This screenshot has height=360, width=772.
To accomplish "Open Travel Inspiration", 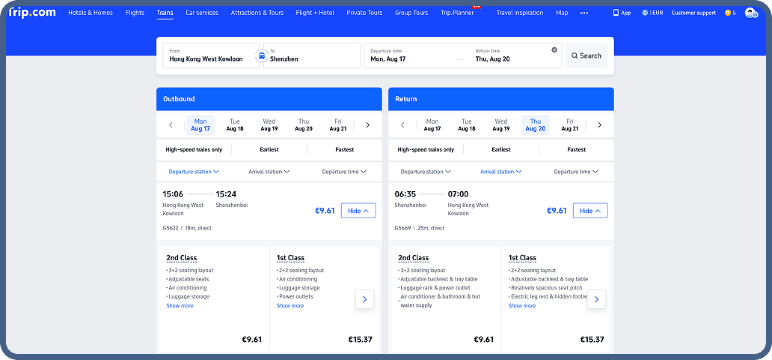I will coord(520,13).
